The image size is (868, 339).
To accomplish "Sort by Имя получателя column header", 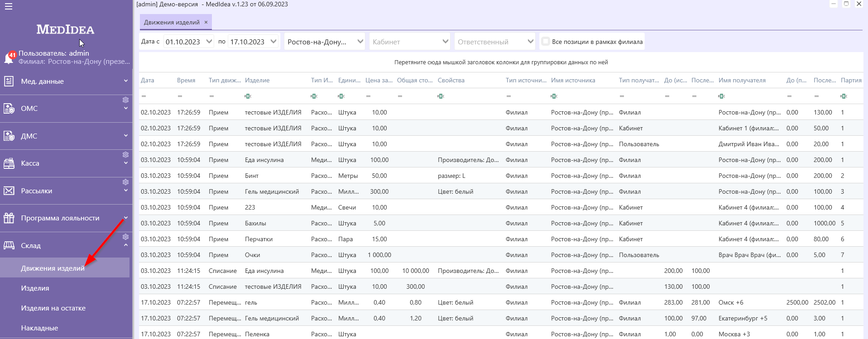I will tap(742, 80).
